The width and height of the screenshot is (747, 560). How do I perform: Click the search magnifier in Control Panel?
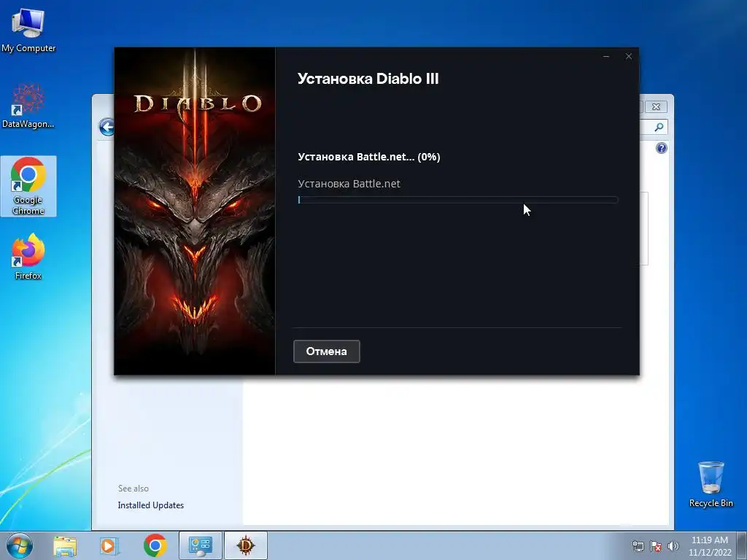(x=659, y=127)
